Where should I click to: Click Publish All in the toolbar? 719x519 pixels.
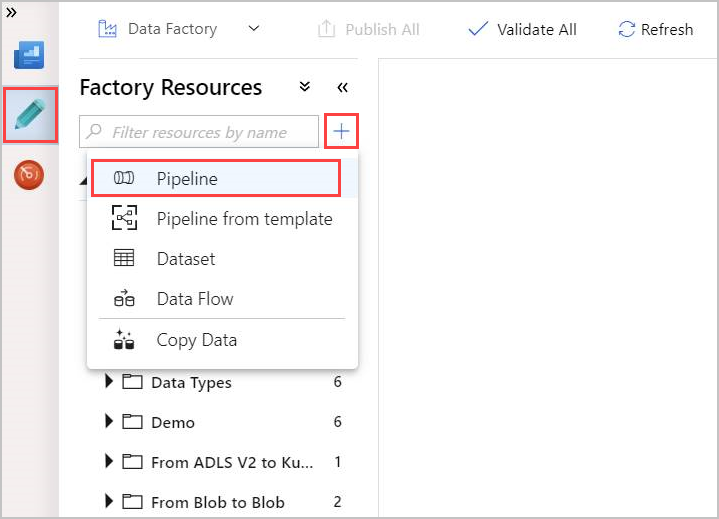pos(369,29)
